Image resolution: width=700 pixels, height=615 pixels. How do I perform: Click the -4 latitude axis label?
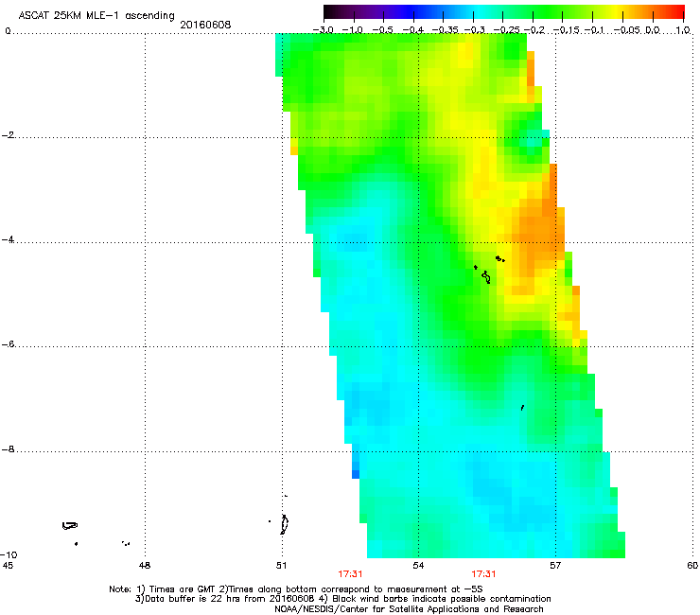(x=8, y=239)
